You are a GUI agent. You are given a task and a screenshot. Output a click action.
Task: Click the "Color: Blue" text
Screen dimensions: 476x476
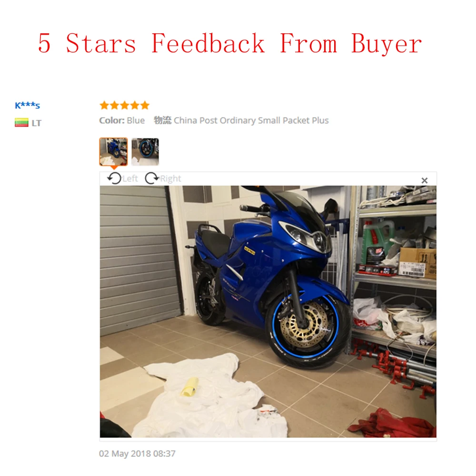click(x=122, y=120)
